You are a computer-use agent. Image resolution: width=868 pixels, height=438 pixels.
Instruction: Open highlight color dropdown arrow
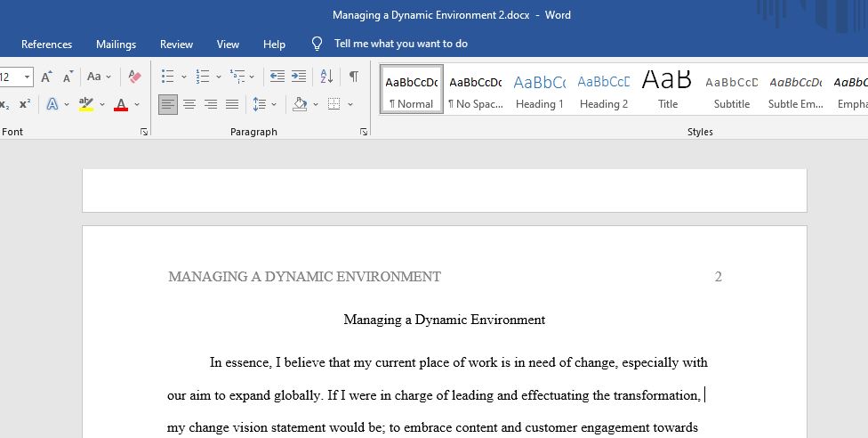pyautogui.click(x=102, y=104)
